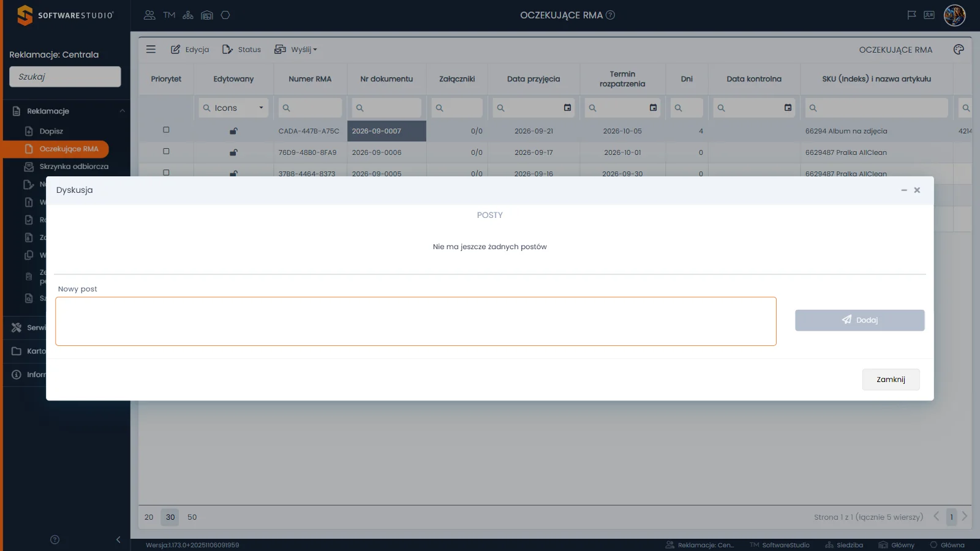Click the Edycja toolbar button
This screenshot has width=980, height=551.
(189, 50)
